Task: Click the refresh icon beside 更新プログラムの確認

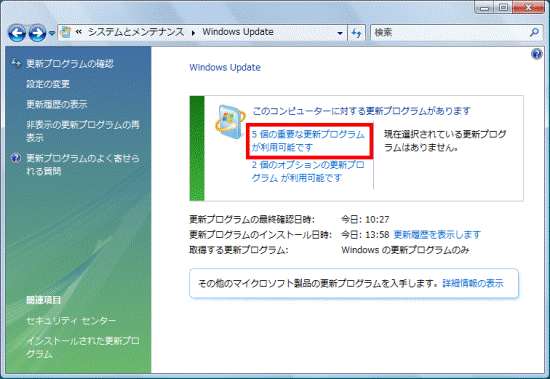Action: 16,63
